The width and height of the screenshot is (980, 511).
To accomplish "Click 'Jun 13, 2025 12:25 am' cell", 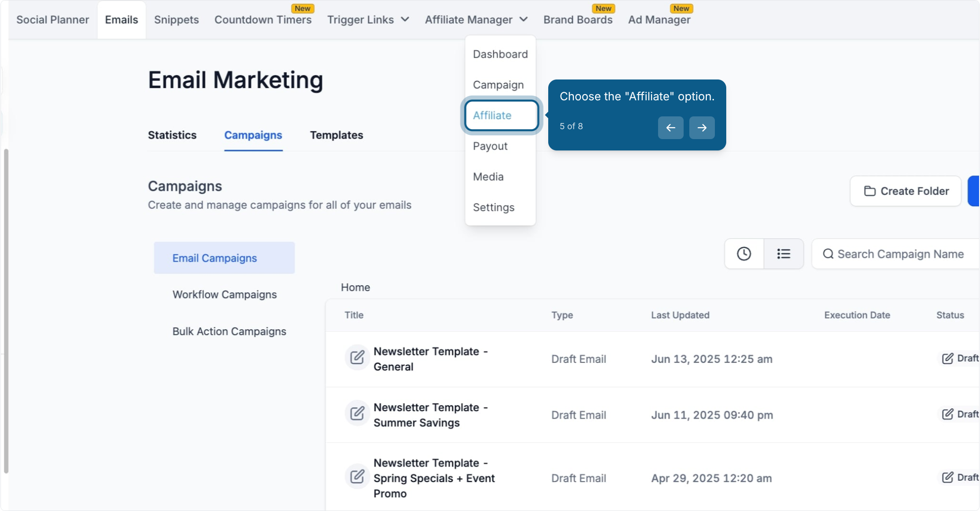I will (x=712, y=359).
